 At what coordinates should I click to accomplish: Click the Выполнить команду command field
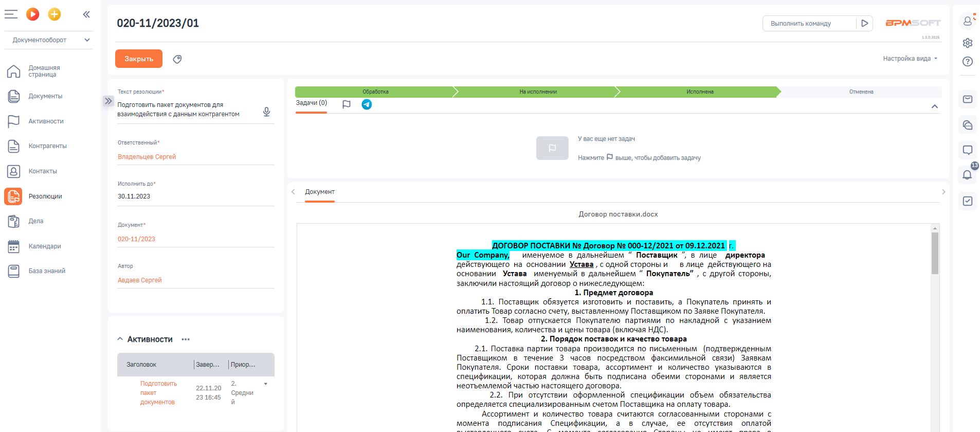click(x=809, y=24)
